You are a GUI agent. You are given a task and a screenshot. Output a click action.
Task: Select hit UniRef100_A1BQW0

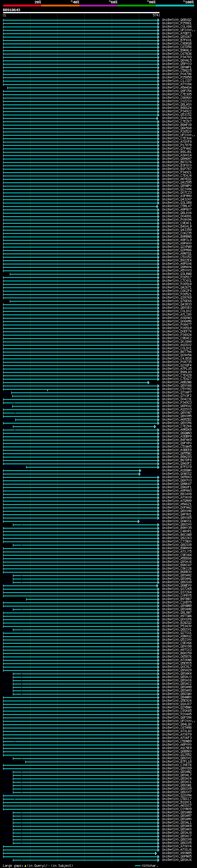pos(177,470)
